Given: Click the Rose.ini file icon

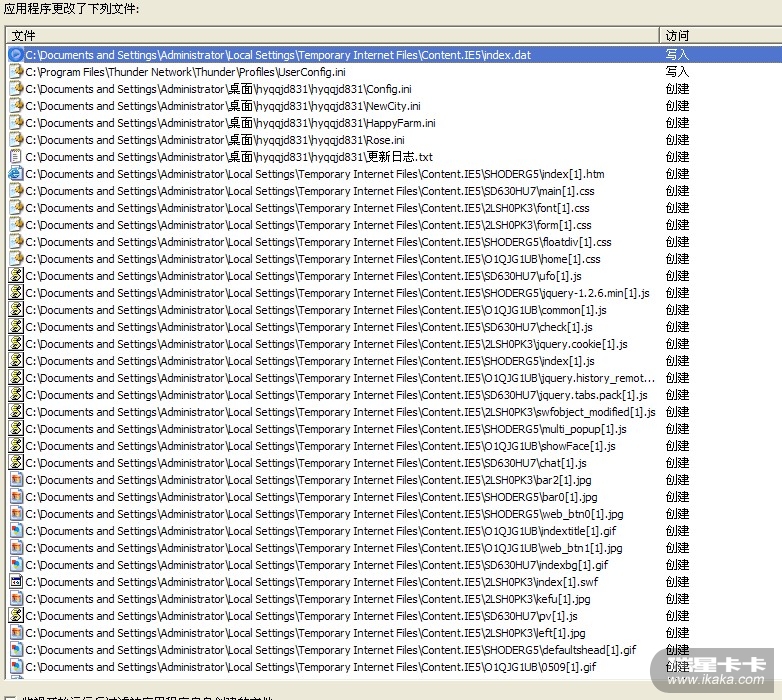Looking at the screenshot, I should point(16,140).
